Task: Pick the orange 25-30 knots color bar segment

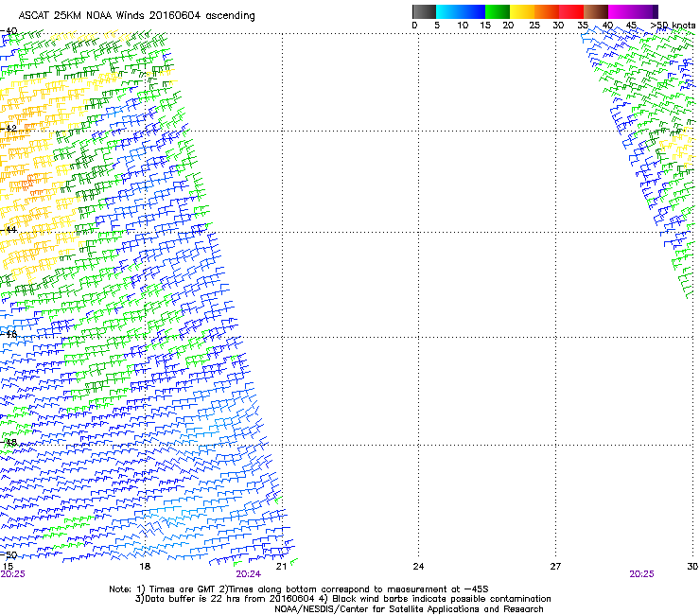Action: [547, 11]
